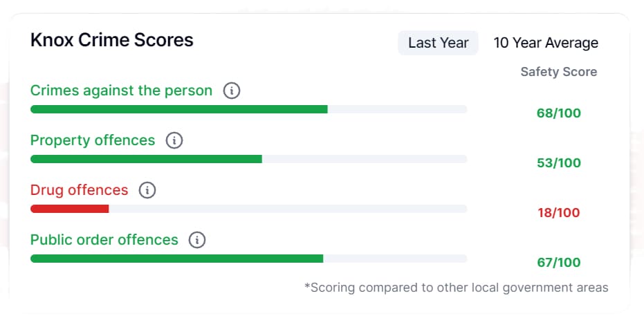The height and width of the screenshot is (327, 644).
Task: Switch to the Last Year tab
Action: pyautogui.click(x=438, y=43)
